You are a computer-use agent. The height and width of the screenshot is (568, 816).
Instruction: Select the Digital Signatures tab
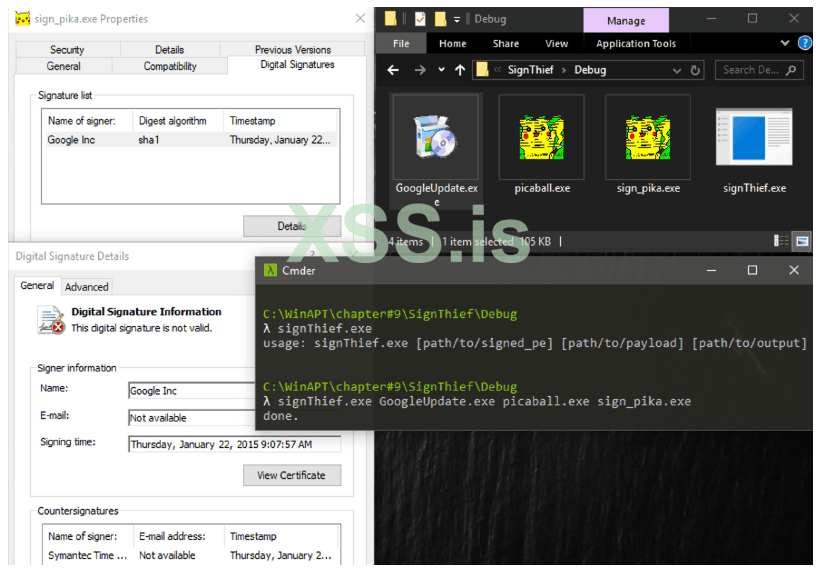click(297, 65)
